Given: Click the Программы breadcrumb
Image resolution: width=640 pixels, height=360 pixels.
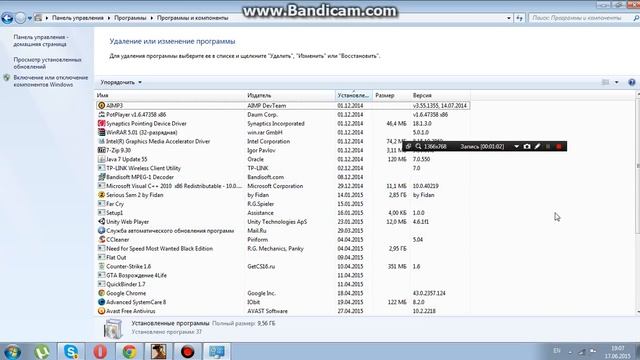Looking at the screenshot, I should coord(130,18).
